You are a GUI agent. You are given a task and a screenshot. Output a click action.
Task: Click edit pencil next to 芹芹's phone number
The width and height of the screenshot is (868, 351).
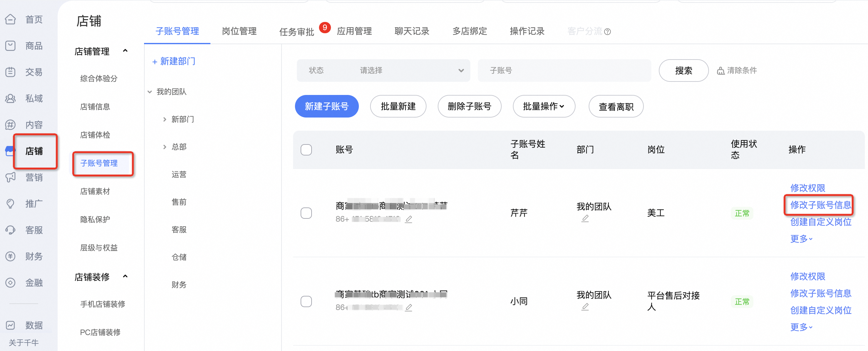408,219
